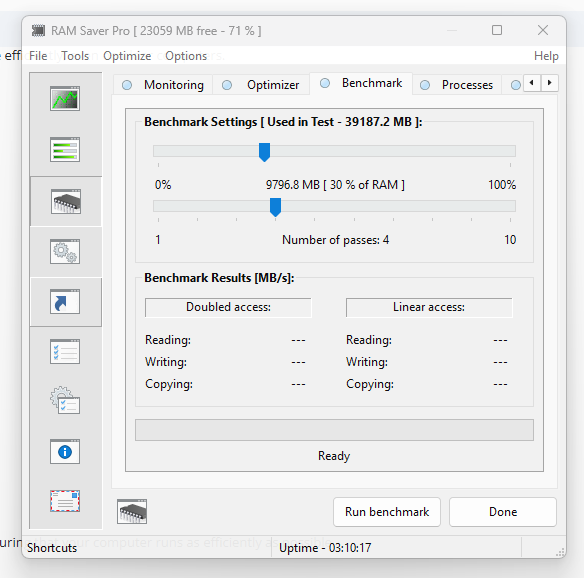584x578 pixels.
Task: Click the window resize grip corner
Action: pyautogui.click(x=560, y=553)
